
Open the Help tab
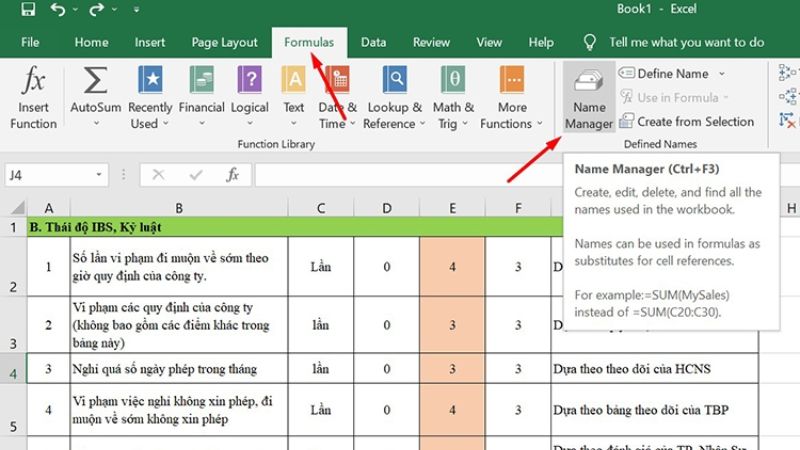tap(541, 42)
